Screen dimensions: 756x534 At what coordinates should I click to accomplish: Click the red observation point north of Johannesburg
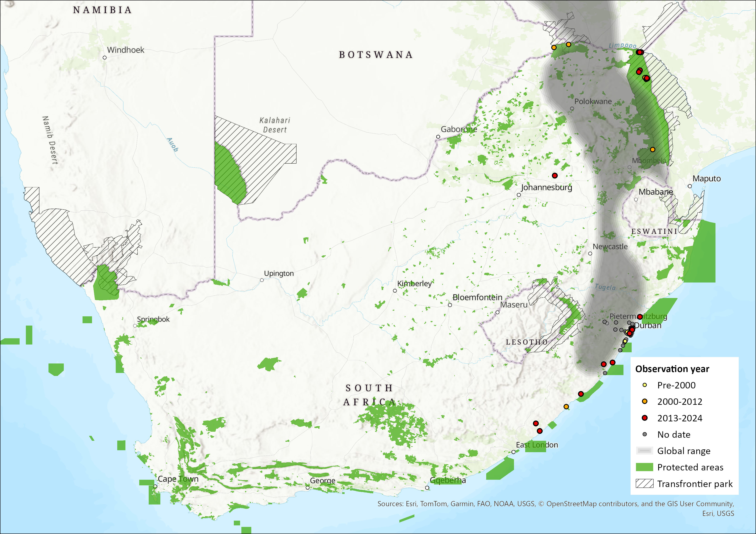(x=555, y=176)
